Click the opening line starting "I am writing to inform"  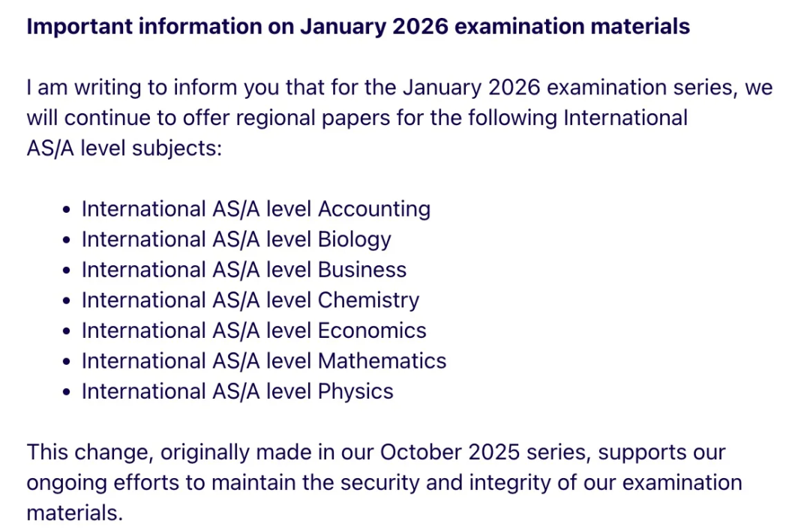[x=399, y=88]
